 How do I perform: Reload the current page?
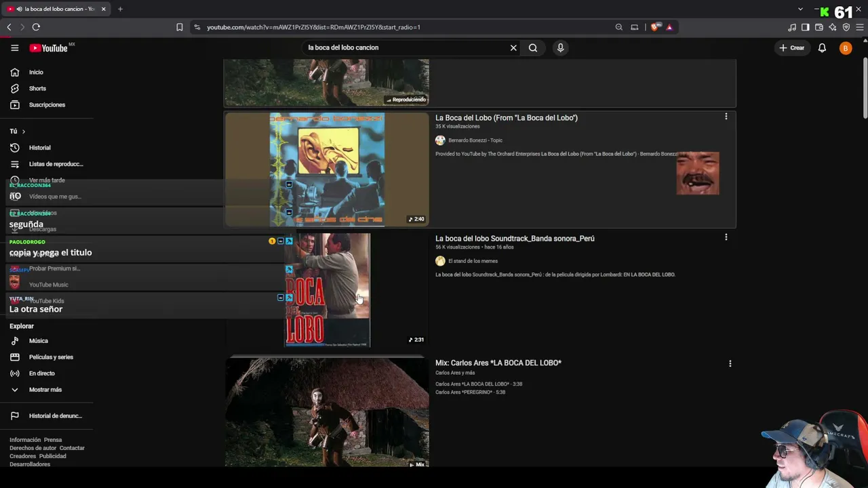point(36,27)
